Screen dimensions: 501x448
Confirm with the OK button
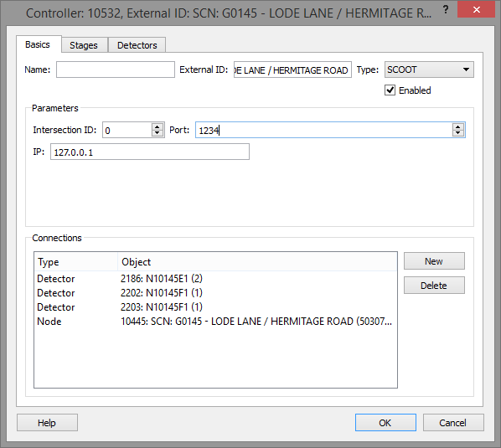385,423
